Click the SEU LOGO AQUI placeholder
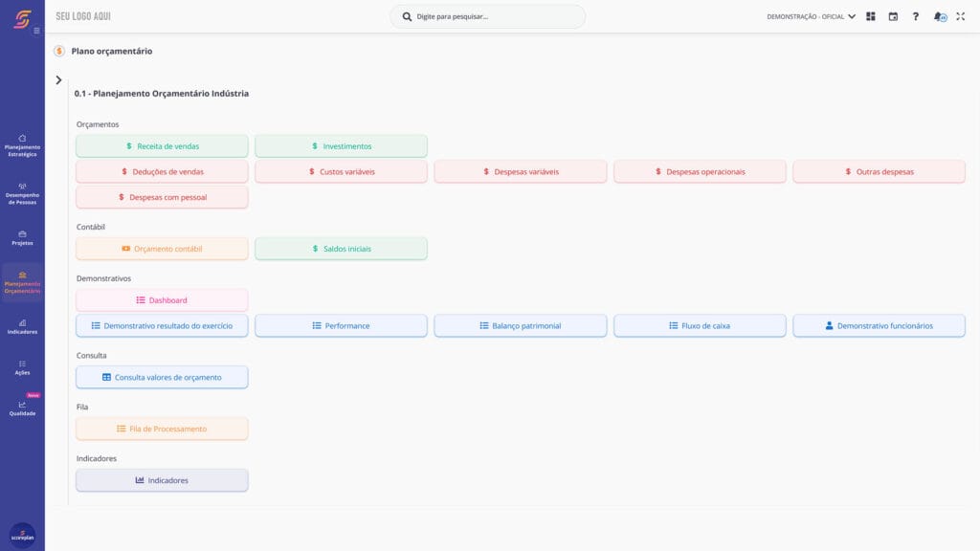The image size is (980, 551). 83,17
